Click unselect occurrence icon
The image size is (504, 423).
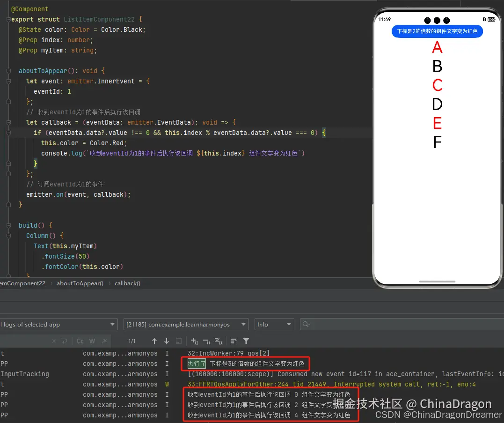pos(207,341)
